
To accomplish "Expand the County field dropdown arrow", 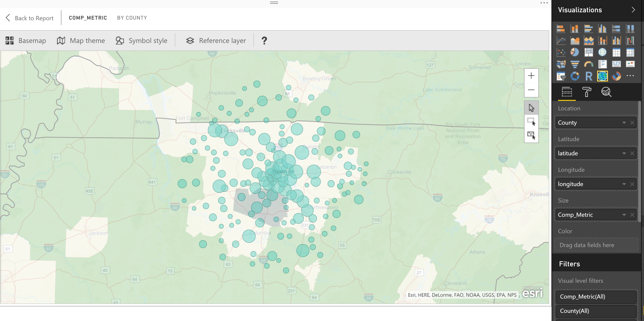I will [624, 123].
